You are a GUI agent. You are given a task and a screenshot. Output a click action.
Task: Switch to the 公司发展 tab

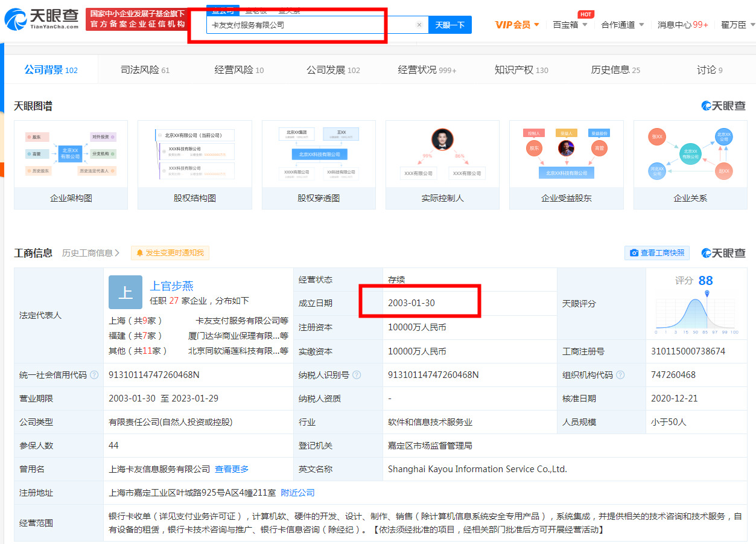pyautogui.click(x=333, y=70)
